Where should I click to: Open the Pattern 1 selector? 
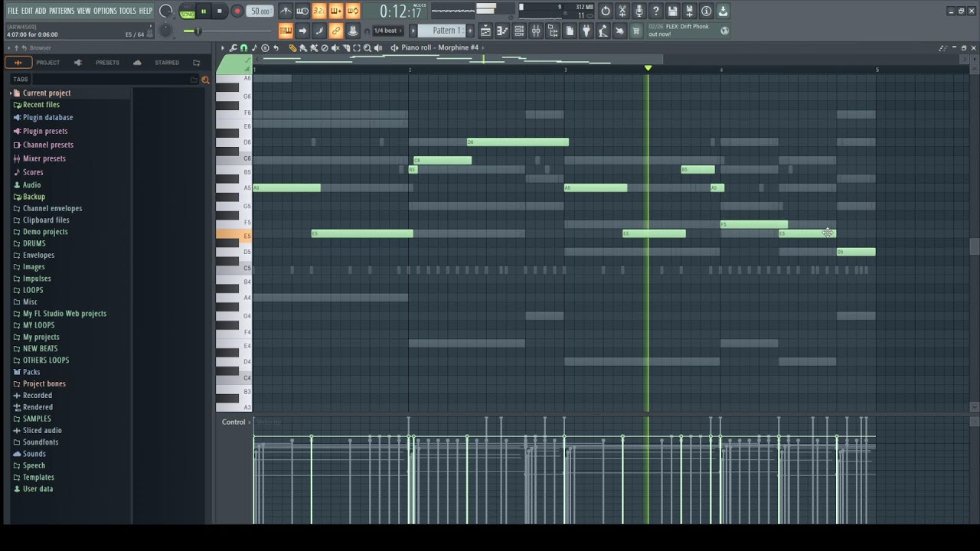click(x=442, y=31)
